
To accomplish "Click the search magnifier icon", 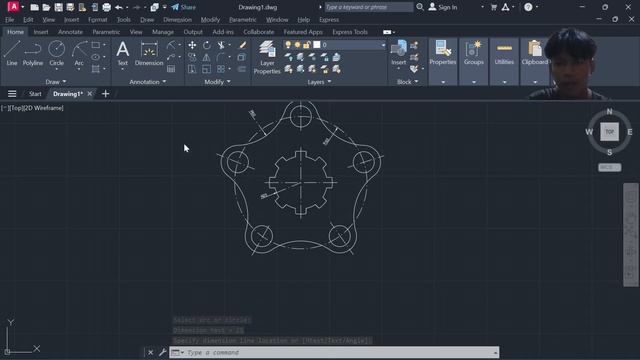I will tap(420, 7).
